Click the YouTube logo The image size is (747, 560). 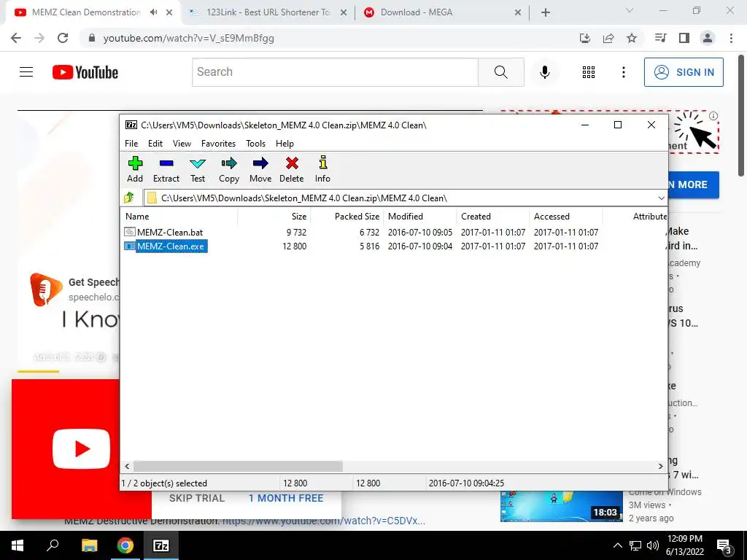pyautogui.click(x=85, y=72)
